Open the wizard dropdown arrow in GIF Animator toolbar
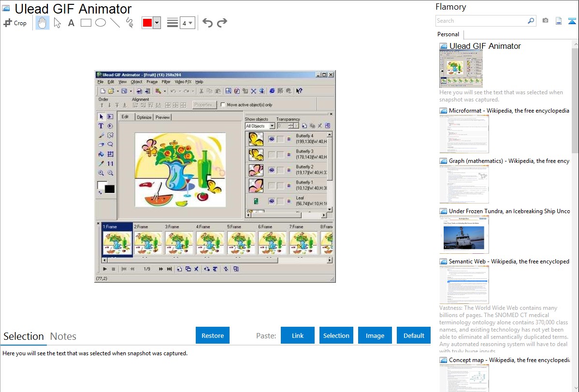Viewport: 579px width, 392px height. (165, 91)
